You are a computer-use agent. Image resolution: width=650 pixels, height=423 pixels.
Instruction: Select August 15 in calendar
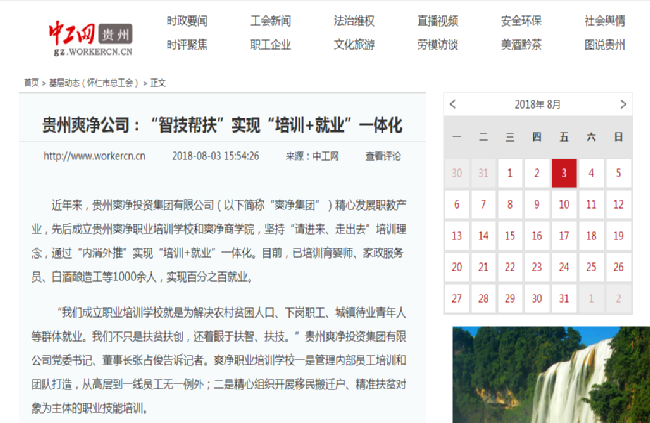510,236
